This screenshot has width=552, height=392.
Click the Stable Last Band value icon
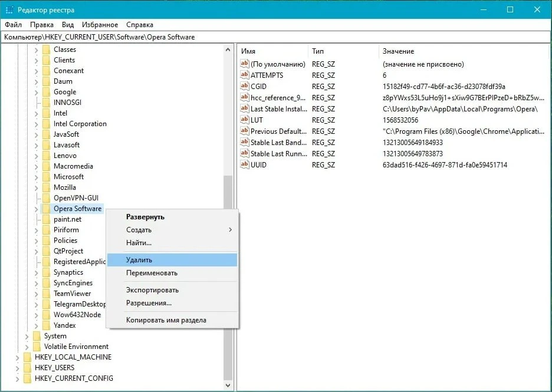point(244,142)
